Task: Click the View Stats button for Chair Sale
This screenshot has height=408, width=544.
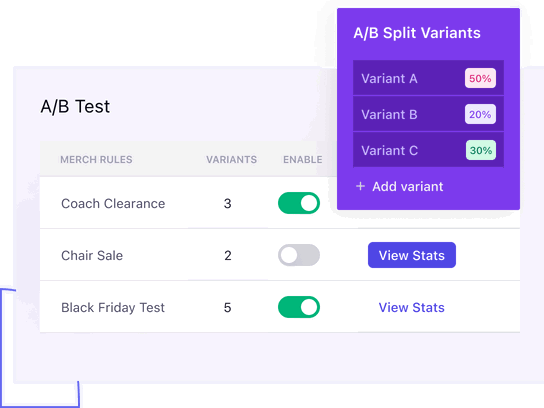Action: 412,255
